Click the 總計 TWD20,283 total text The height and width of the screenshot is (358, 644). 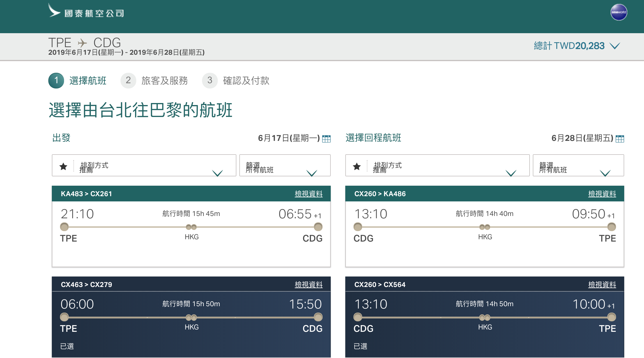[569, 46]
